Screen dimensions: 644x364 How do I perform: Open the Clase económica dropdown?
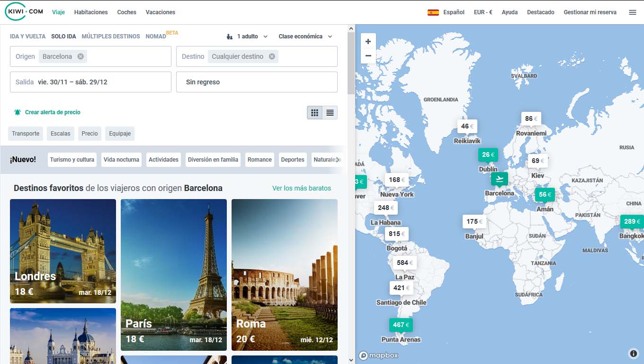point(305,36)
